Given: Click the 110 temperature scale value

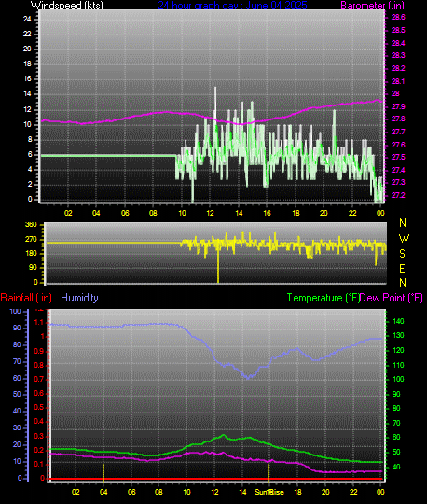Looking at the screenshot, I should click(398, 365).
